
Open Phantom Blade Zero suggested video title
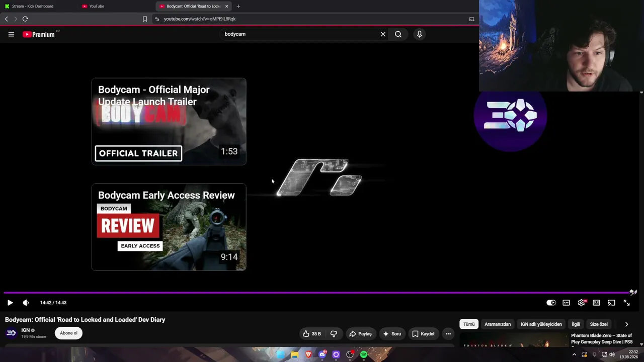[x=602, y=339]
